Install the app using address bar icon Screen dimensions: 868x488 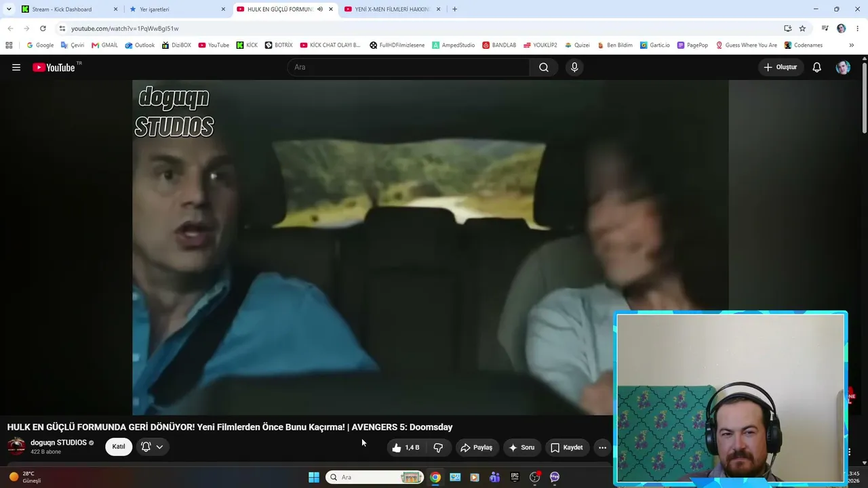[787, 28]
